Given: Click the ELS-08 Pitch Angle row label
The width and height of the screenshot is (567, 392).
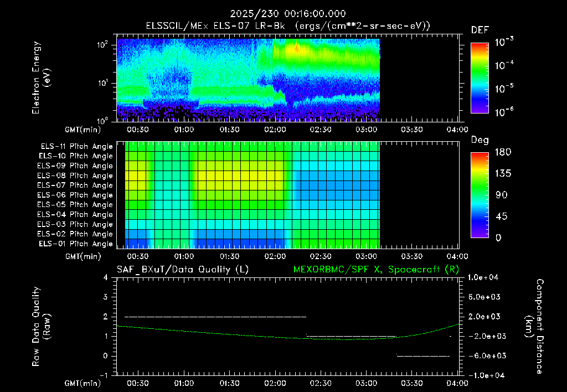Looking at the screenshot, I should point(75,176).
